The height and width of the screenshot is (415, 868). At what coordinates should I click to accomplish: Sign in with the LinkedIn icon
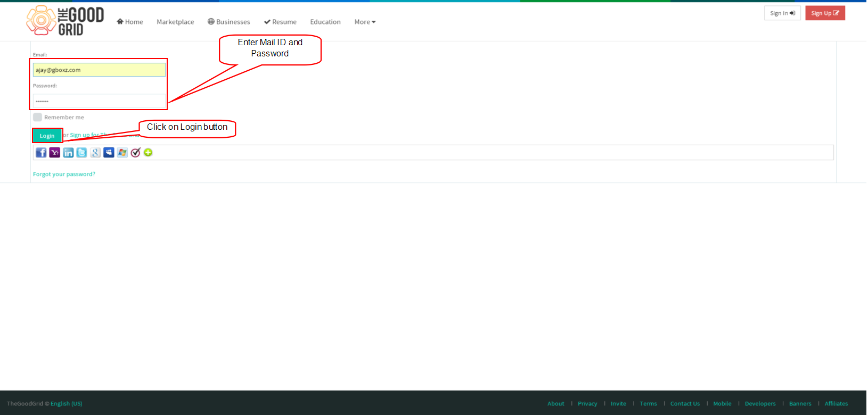(x=68, y=153)
